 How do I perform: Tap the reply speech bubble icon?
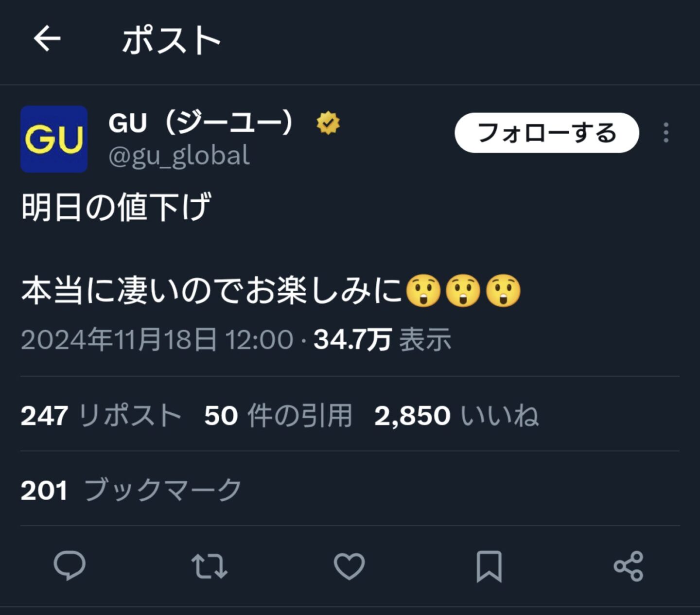[x=70, y=566]
